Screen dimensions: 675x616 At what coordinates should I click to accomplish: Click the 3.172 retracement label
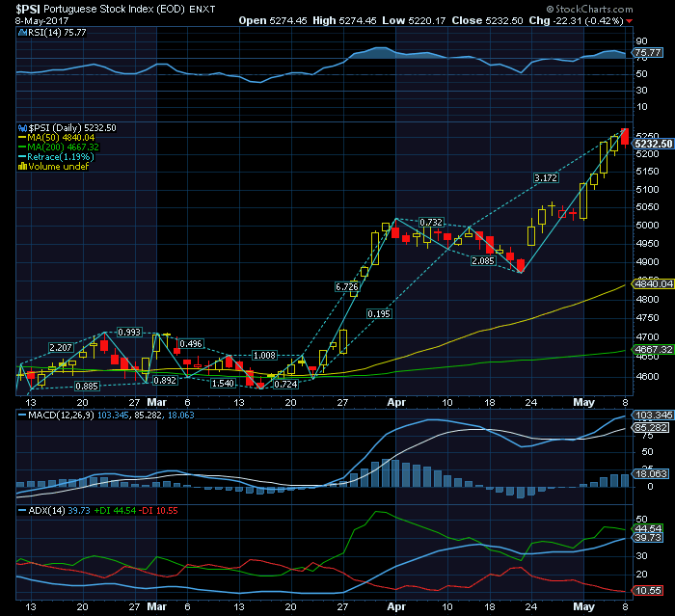pyautogui.click(x=546, y=178)
